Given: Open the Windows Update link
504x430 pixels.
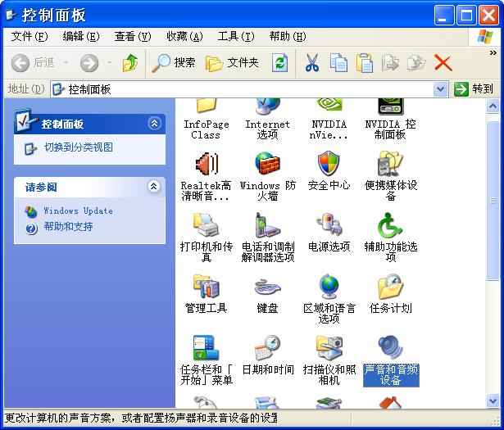Looking at the screenshot, I should pyautogui.click(x=78, y=211).
